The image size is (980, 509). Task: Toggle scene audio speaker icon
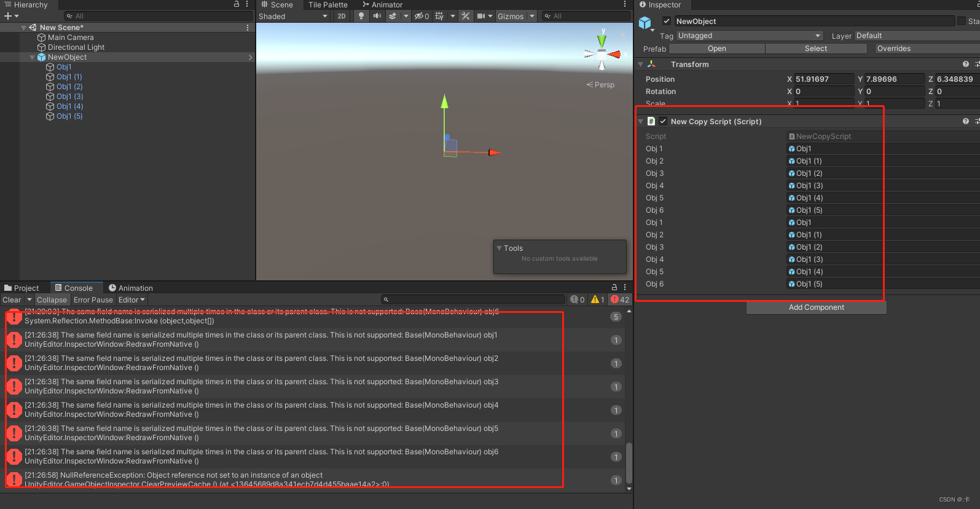[x=377, y=16]
